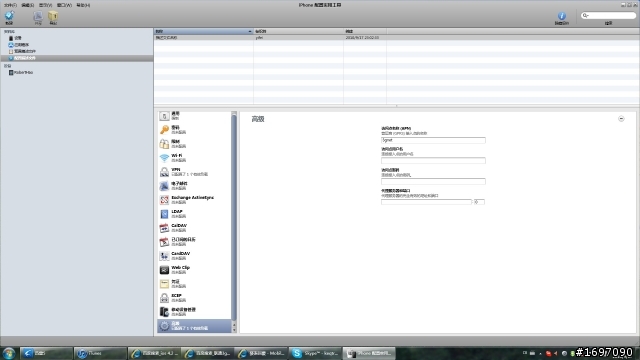640x360 pixels.
Task: Open the Mobile Device Management payload
Action: click(194, 312)
